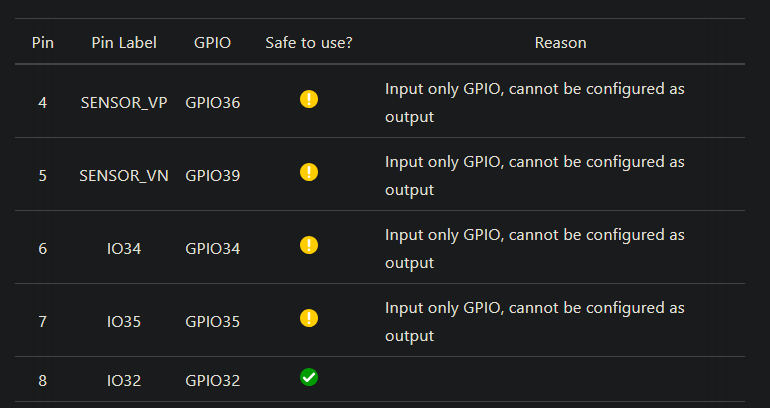Screen dimensions: 770x408
Task: Click the yellow warning icon for GPIO36
Action: 309,99
